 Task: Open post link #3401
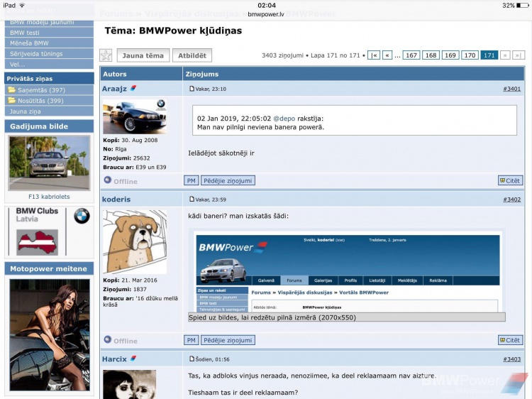(511, 89)
